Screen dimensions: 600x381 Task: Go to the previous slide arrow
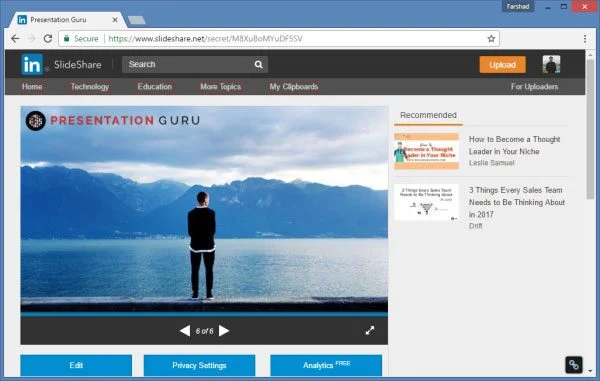click(185, 331)
